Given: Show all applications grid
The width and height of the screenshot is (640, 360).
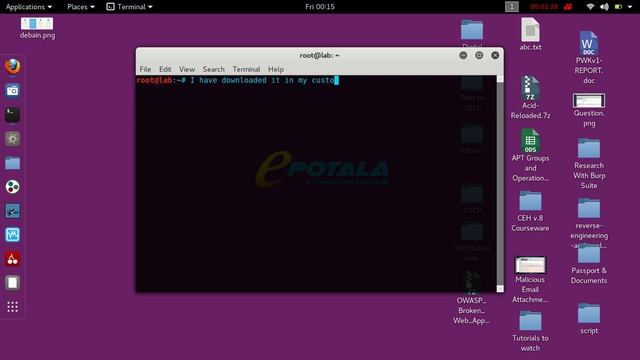Looking at the screenshot, I should pyautogui.click(x=13, y=307).
